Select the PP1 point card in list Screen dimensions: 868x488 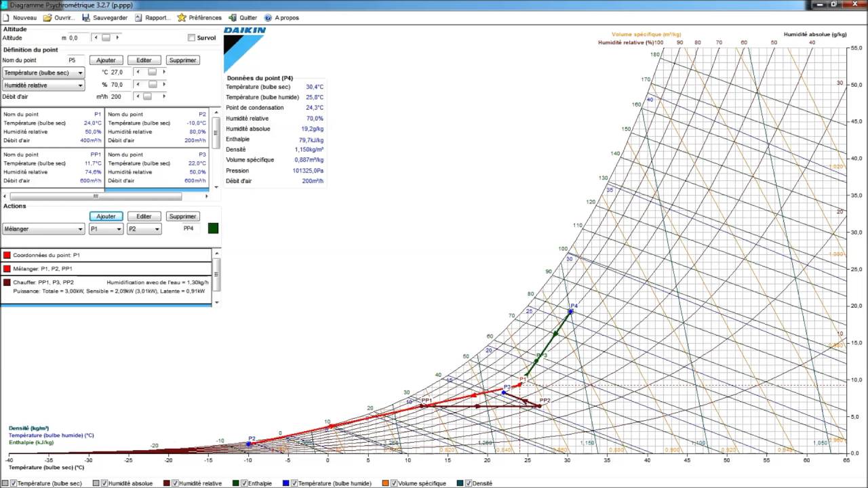pos(52,168)
